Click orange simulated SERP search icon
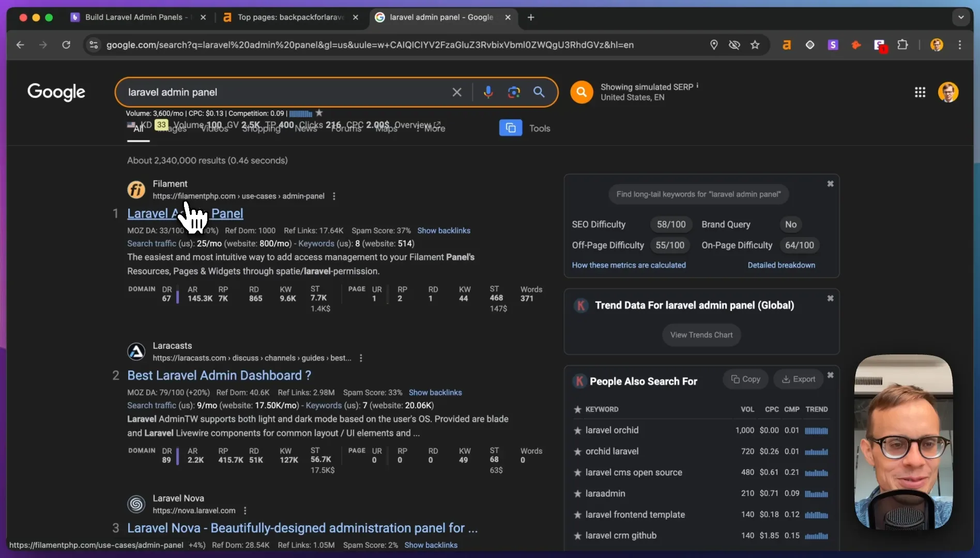 [x=581, y=92]
